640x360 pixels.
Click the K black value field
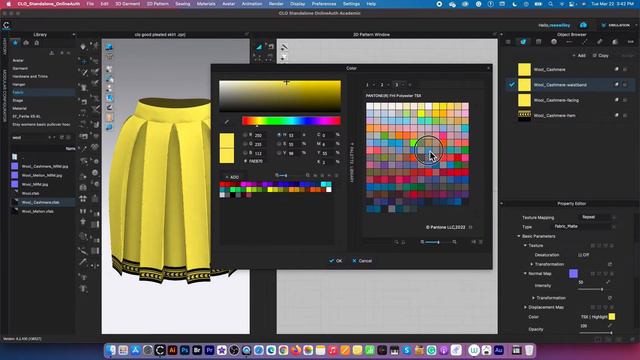click(x=328, y=162)
